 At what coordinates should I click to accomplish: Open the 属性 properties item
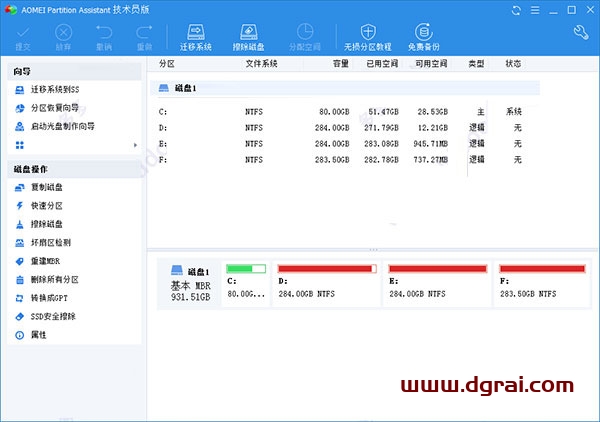coord(38,335)
